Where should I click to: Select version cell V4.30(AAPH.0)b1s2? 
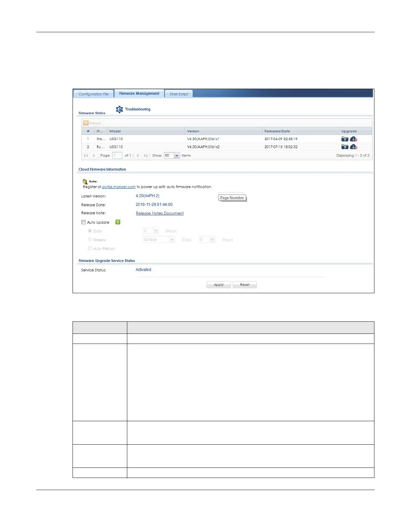tap(203, 147)
